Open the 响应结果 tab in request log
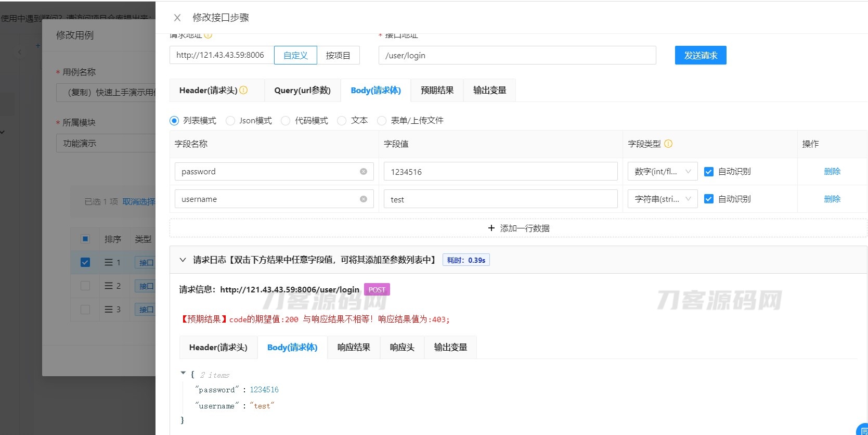868x435 pixels. coord(354,348)
